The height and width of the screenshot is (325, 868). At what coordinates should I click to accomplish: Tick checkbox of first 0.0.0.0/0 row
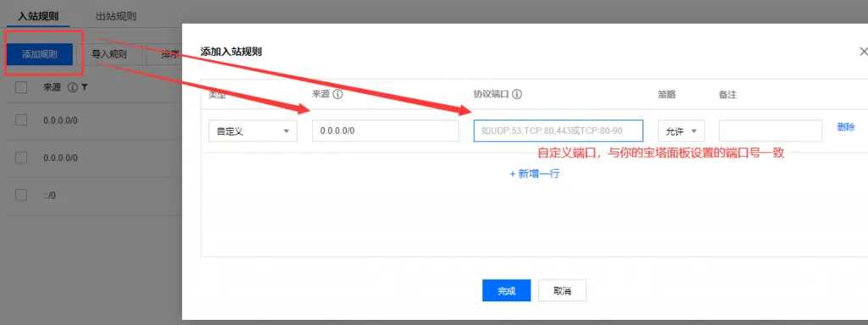pos(21,120)
